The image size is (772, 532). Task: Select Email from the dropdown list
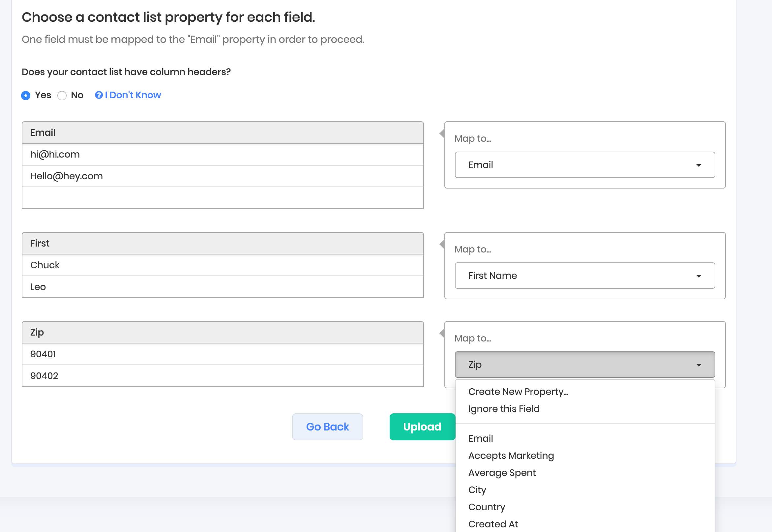[x=480, y=438]
